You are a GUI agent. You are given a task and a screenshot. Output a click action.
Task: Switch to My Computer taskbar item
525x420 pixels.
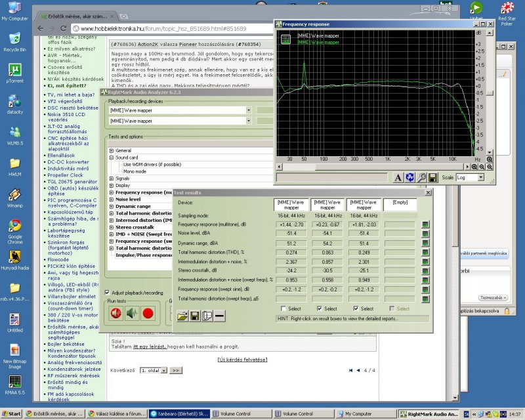pos(366,413)
